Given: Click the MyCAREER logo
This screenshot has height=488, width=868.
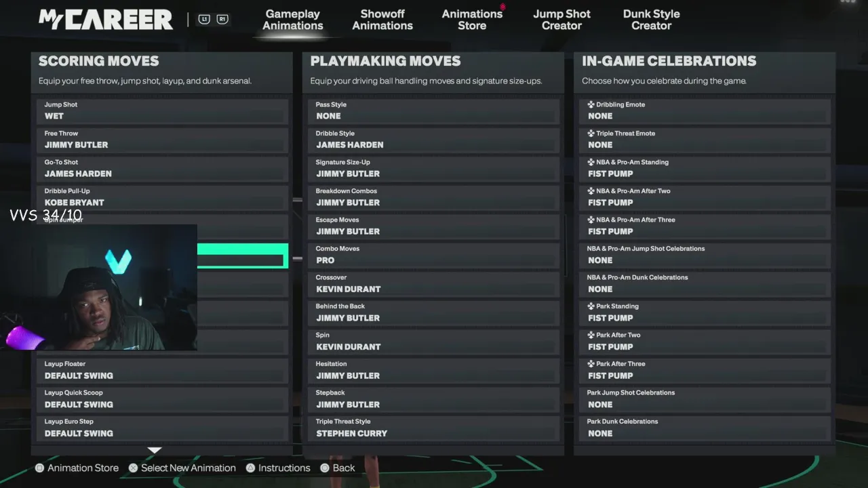Looking at the screenshot, I should 106,20.
